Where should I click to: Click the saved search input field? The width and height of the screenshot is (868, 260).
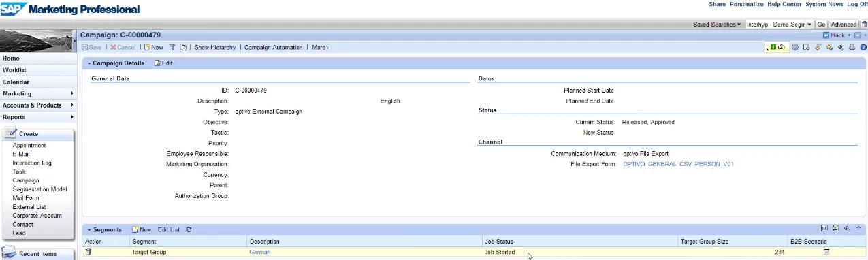(x=775, y=25)
